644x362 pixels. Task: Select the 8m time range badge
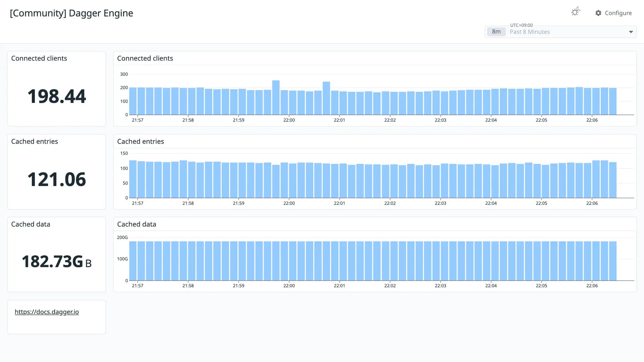point(496,32)
